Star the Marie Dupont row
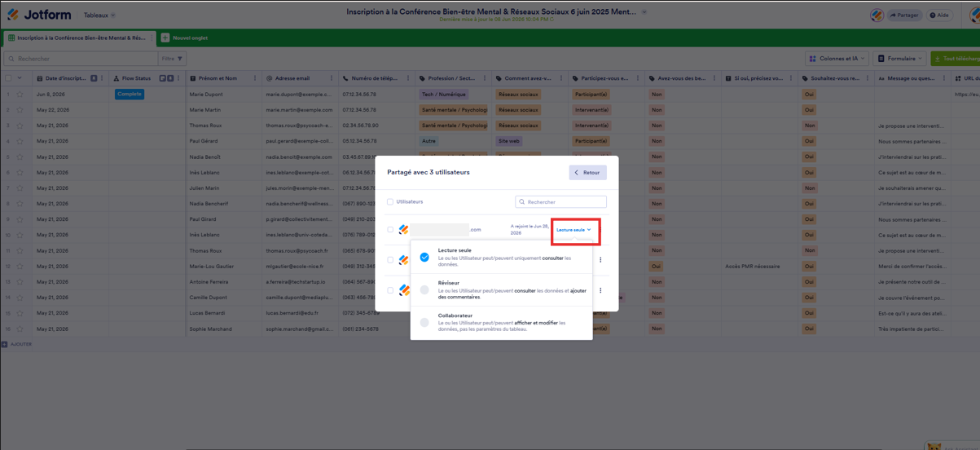The image size is (980, 450). click(x=20, y=94)
